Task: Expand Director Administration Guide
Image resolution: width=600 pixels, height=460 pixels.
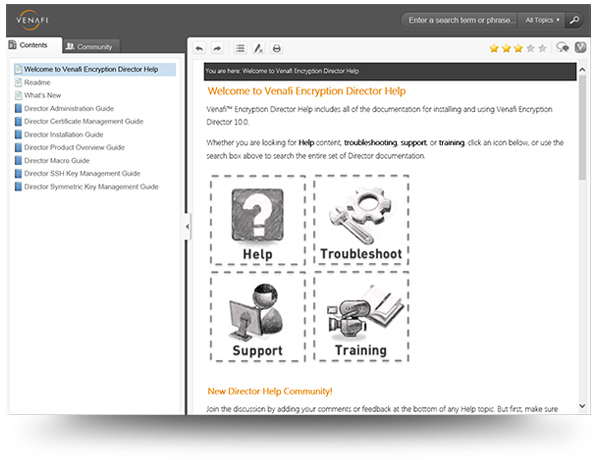Action: click(69, 108)
